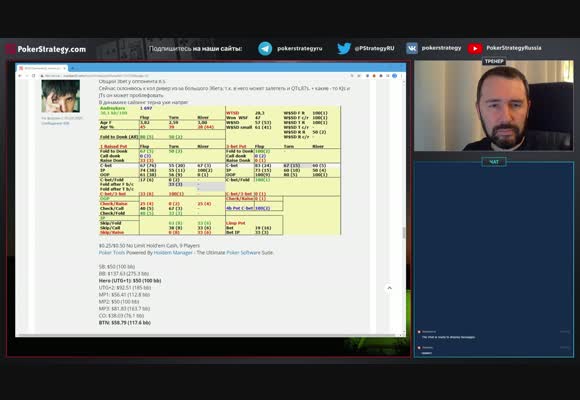Click the trainer webcam video
Screen dimensions: 580x400
pyautogui.click(x=494, y=105)
